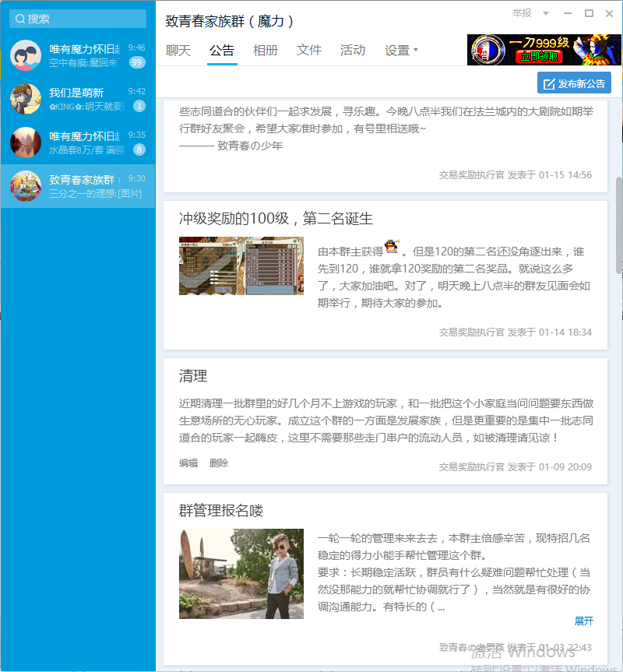The height and width of the screenshot is (672, 623).
Task: Expand full 群管理报名喽 announcement with 展开
Action: [583, 621]
